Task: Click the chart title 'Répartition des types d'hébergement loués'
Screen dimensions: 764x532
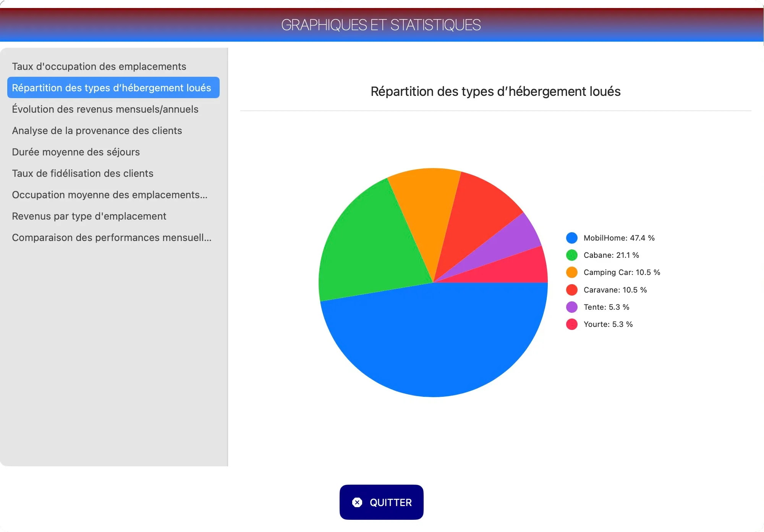Action: [495, 92]
